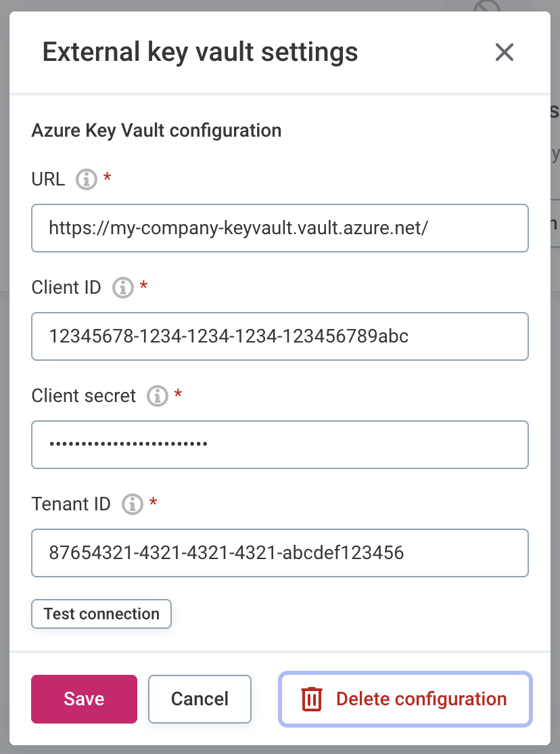Click the Client secret field label
Viewport: 560px width, 754px height.
(83, 396)
